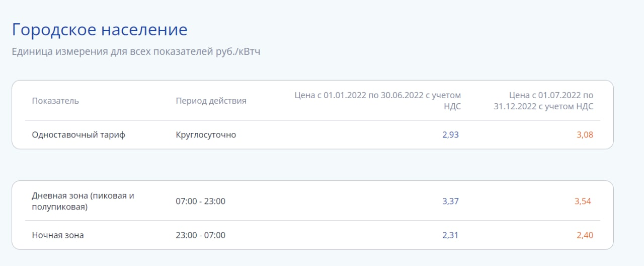Image resolution: width=644 pixels, height=266 pixels.
Task: Click the subtitle Единица измерения для всех показателей
Action: [136, 51]
